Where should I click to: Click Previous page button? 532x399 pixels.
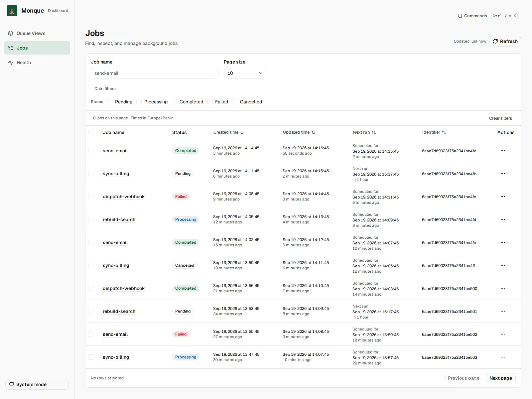464,378
